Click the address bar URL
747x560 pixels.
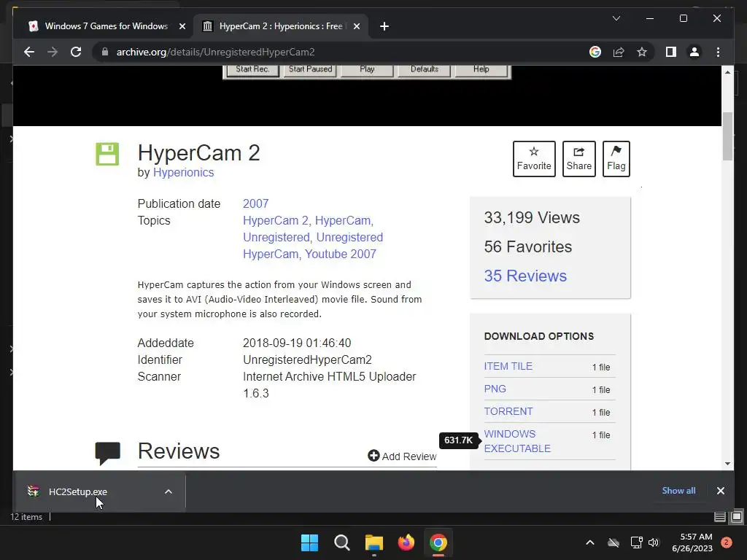tap(215, 52)
